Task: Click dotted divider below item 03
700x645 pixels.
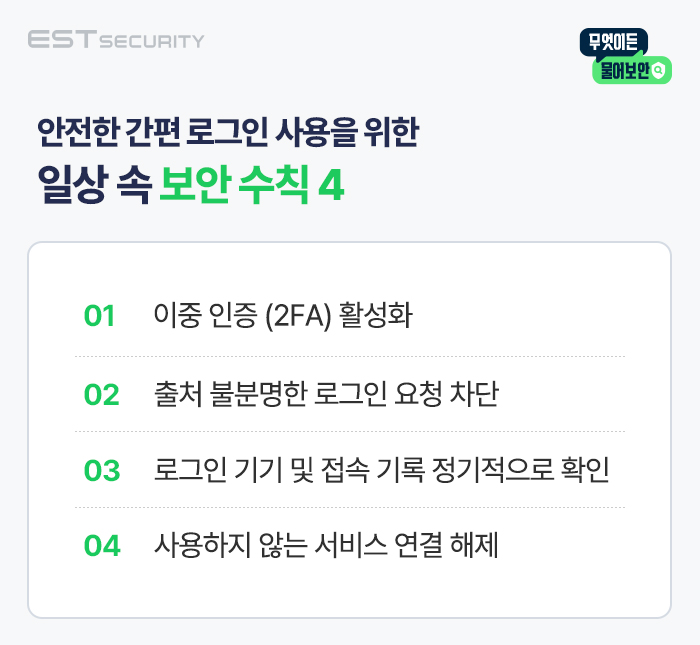Action: tap(350, 508)
